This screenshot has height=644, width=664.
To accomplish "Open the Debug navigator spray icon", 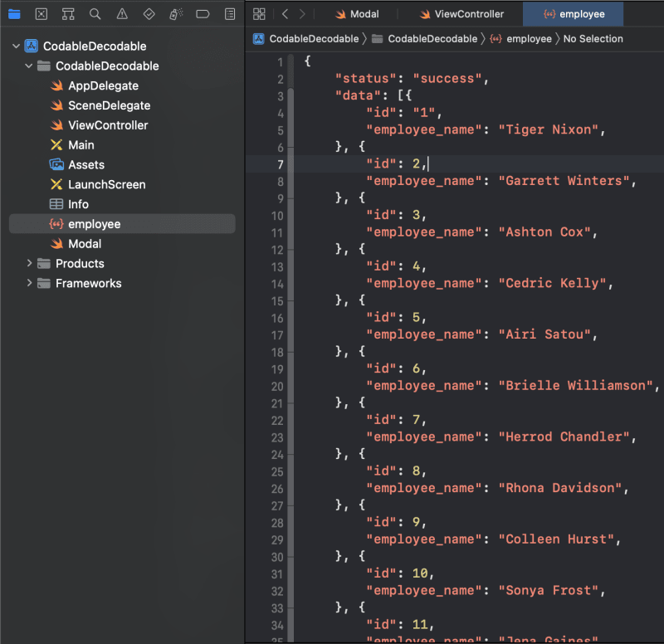I will [176, 14].
